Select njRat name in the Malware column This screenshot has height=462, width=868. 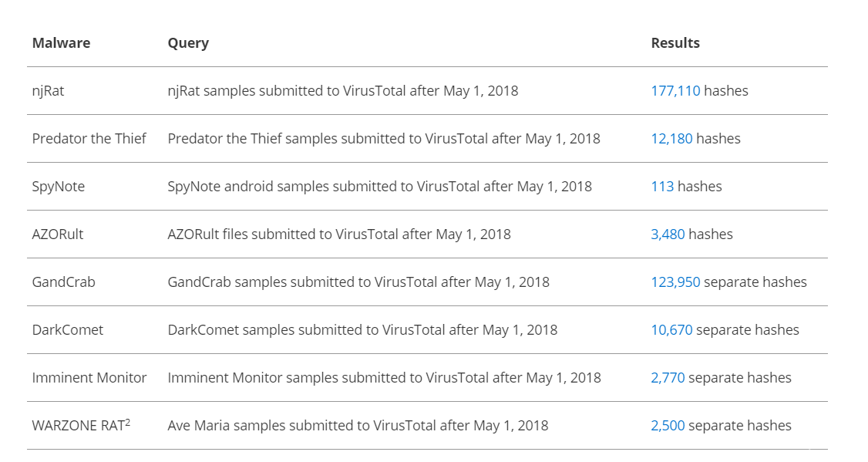tap(48, 91)
